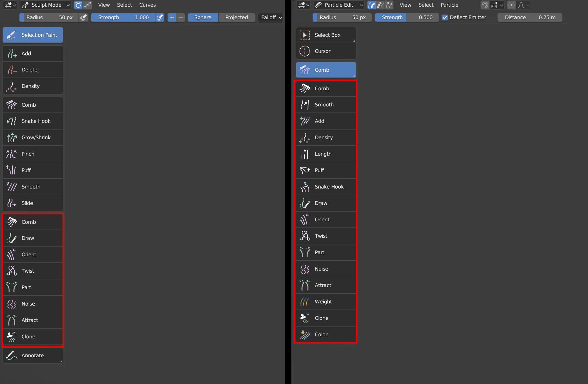Switch brush shape to Projected
Image resolution: width=588 pixels, height=384 pixels.
[236, 17]
